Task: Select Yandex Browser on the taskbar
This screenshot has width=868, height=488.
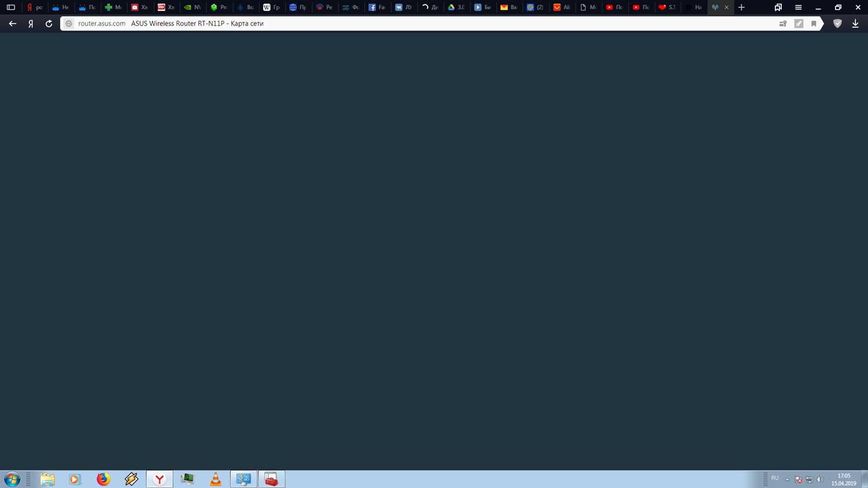Action: point(159,479)
